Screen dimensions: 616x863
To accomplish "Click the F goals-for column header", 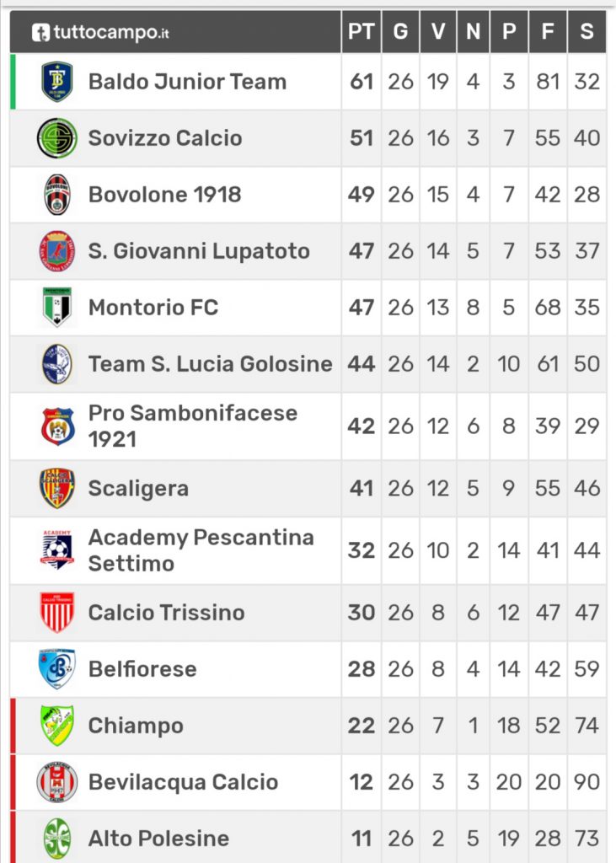I will (x=548, y=31).
